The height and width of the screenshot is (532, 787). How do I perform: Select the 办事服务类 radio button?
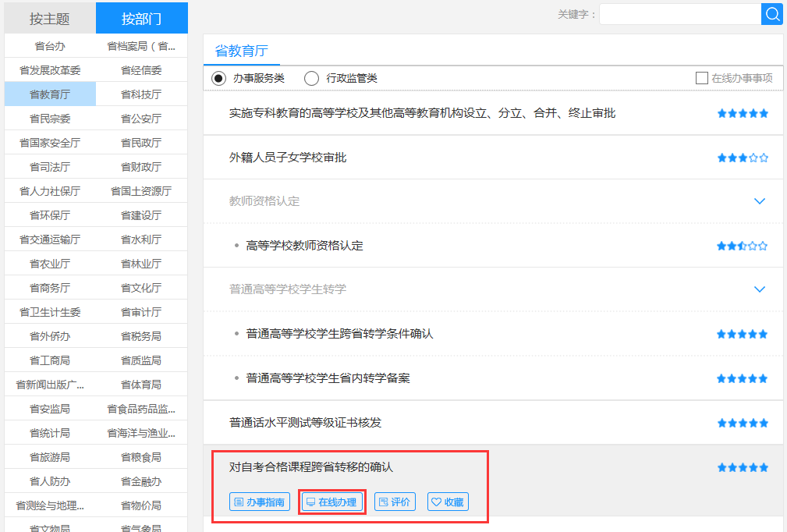coord(218,78)
